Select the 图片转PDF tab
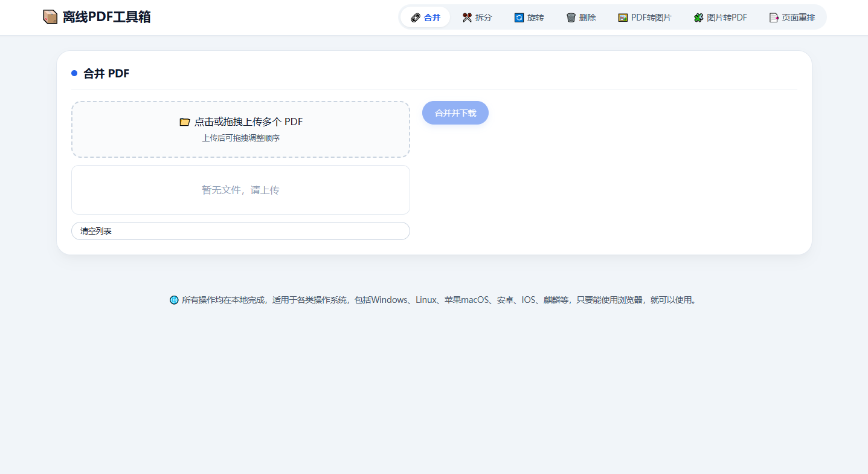 pyautogui.click(x=721, y=18)
